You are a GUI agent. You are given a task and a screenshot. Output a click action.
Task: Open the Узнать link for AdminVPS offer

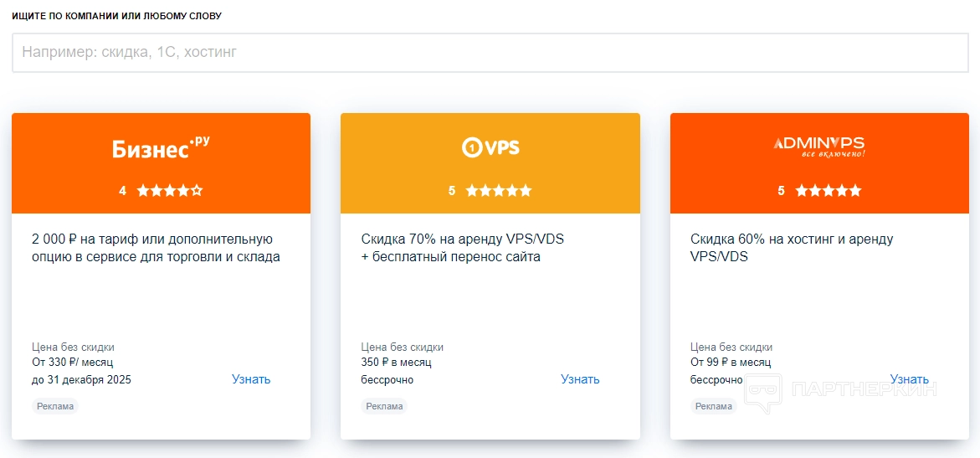tap(909, 379)
